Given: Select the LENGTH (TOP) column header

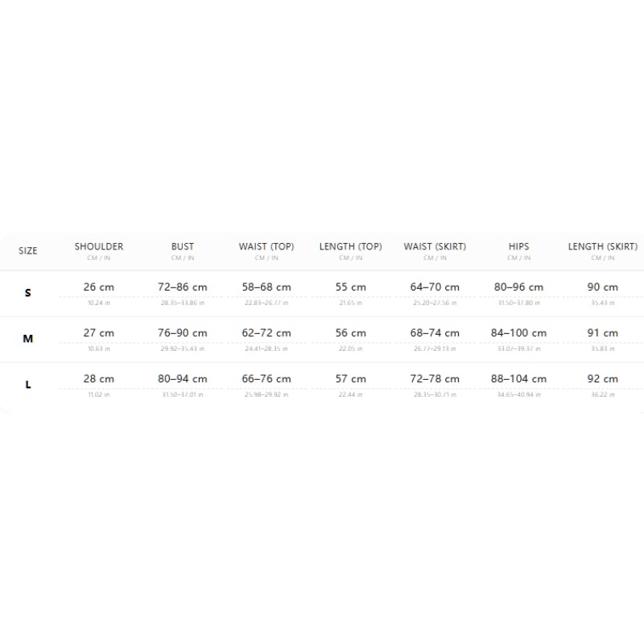Looking at the screenshot, I should [350, 246].
